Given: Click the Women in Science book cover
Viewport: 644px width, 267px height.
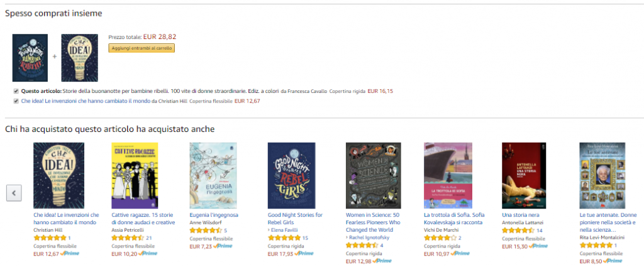Looking at the screenshot, I should point(374,175).
